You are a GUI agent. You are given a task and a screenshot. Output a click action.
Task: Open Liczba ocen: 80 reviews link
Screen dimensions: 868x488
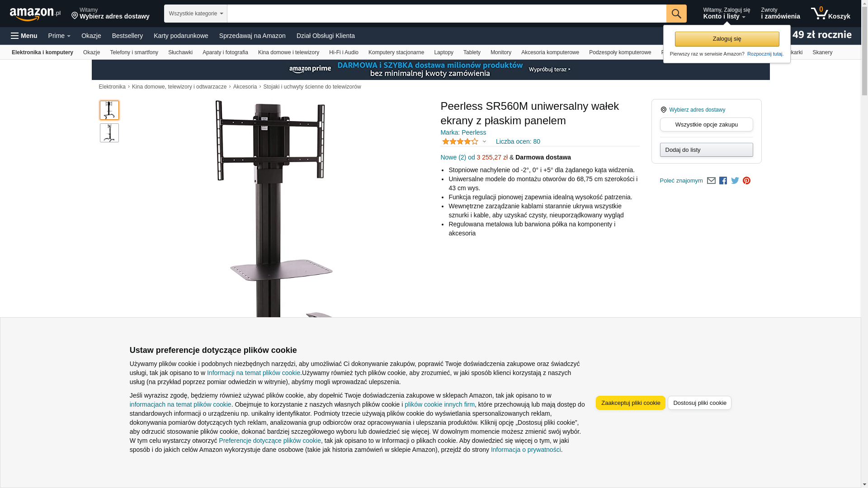(x=518, y=141)
